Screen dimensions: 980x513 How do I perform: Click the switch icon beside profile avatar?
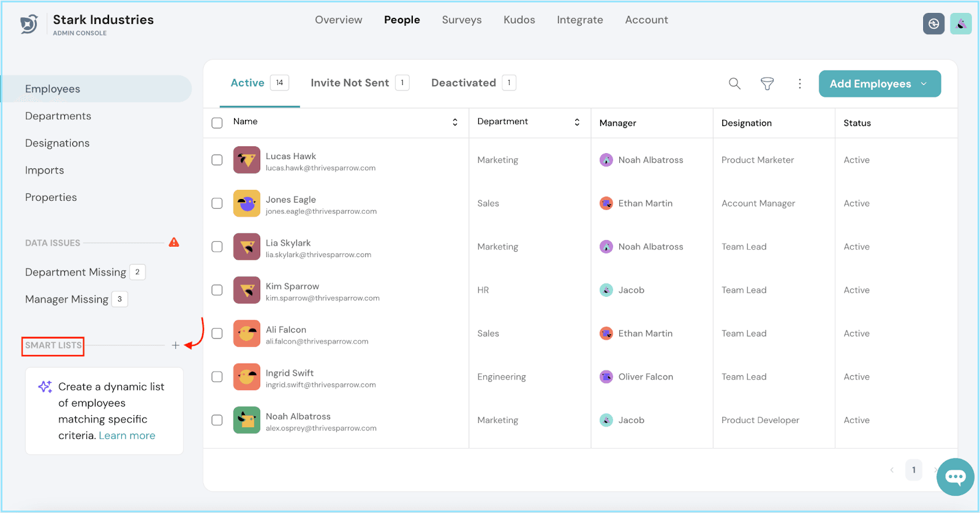(933, 24)
